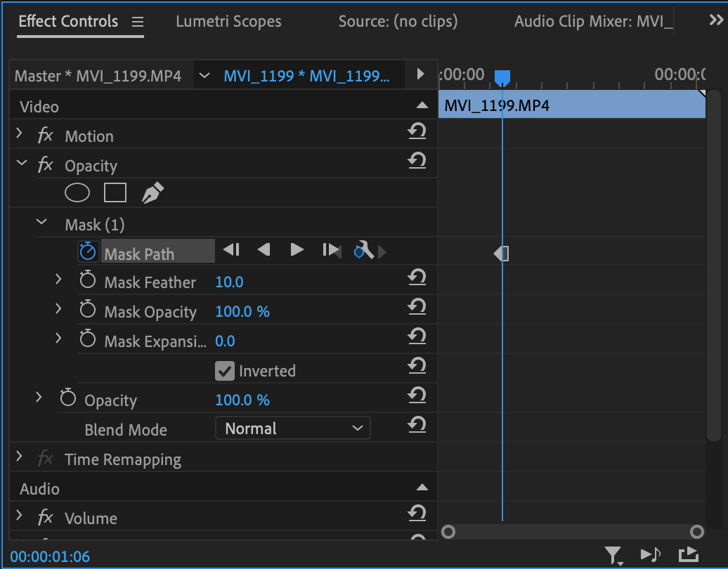Image resolution: width=728 pixels, height=569 pixels.
Task: Toggle animation stopwatch for Mask Expansion
Action: [x=88, y=339]
